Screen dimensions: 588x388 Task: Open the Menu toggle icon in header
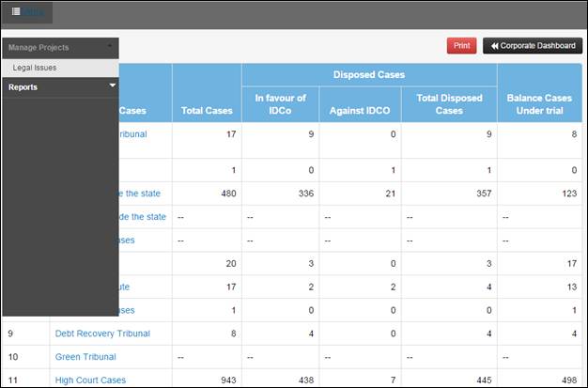click(16, 11)
